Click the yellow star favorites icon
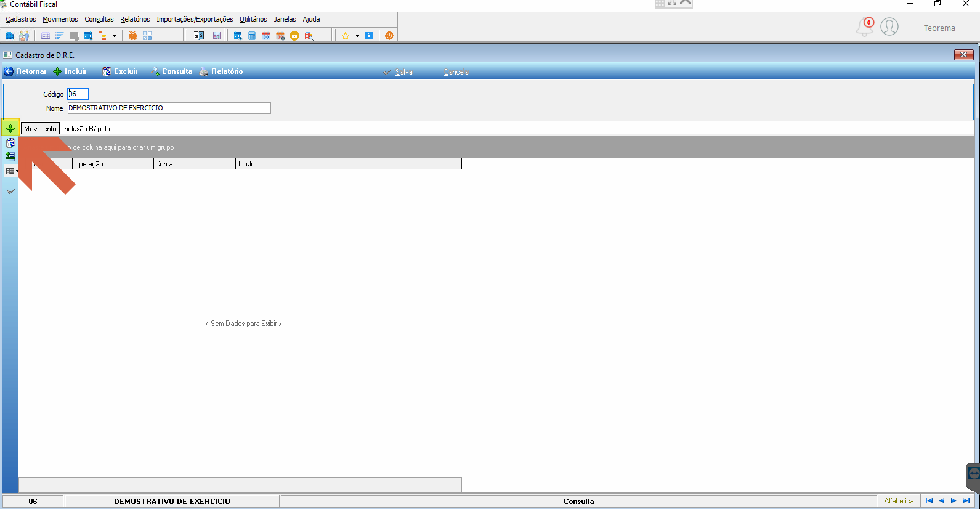The height and width of the screenshot is (509, 980). [346, 36]
